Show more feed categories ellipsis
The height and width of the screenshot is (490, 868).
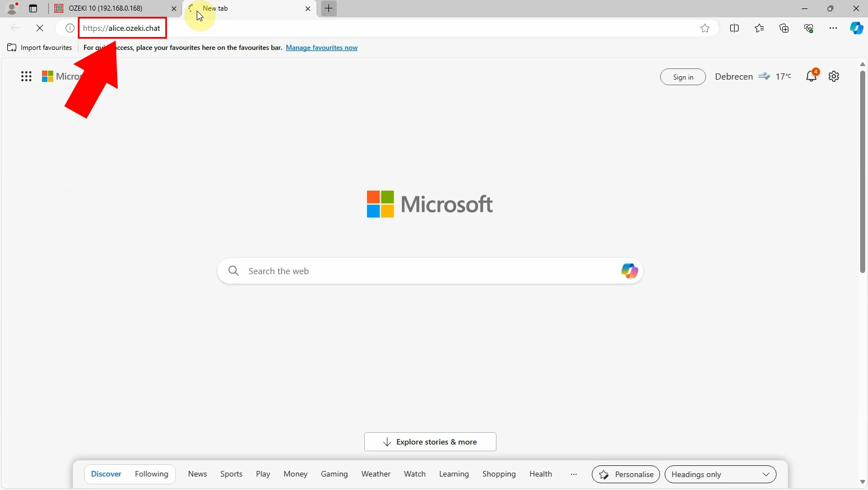pyautogui.click(x=574, y=474)
